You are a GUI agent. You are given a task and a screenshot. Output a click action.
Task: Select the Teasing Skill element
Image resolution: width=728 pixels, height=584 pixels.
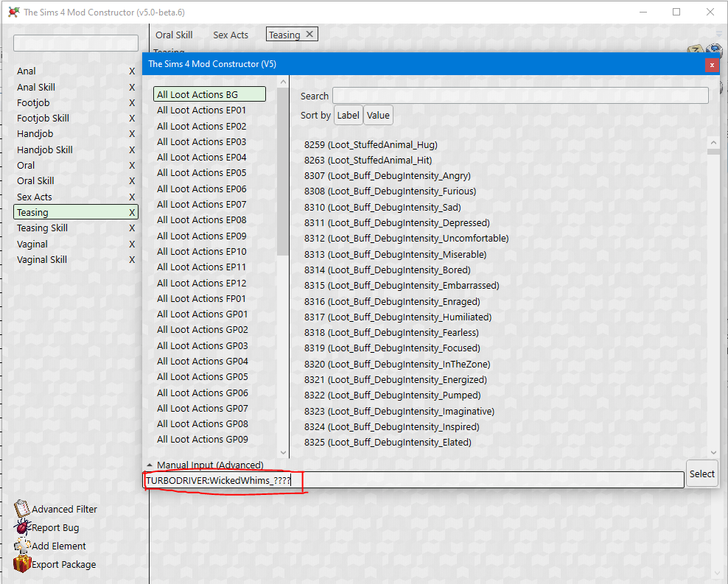[42, 228]
